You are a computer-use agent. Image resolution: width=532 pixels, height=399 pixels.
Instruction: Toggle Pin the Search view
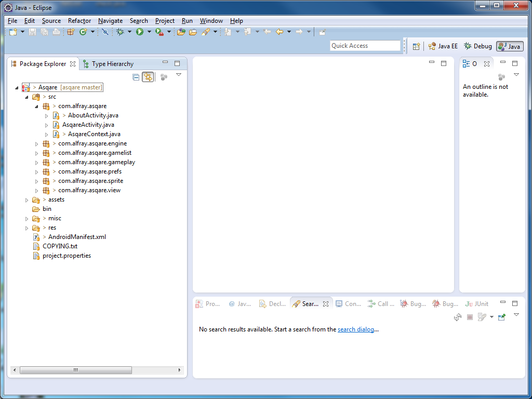(502, 317)
